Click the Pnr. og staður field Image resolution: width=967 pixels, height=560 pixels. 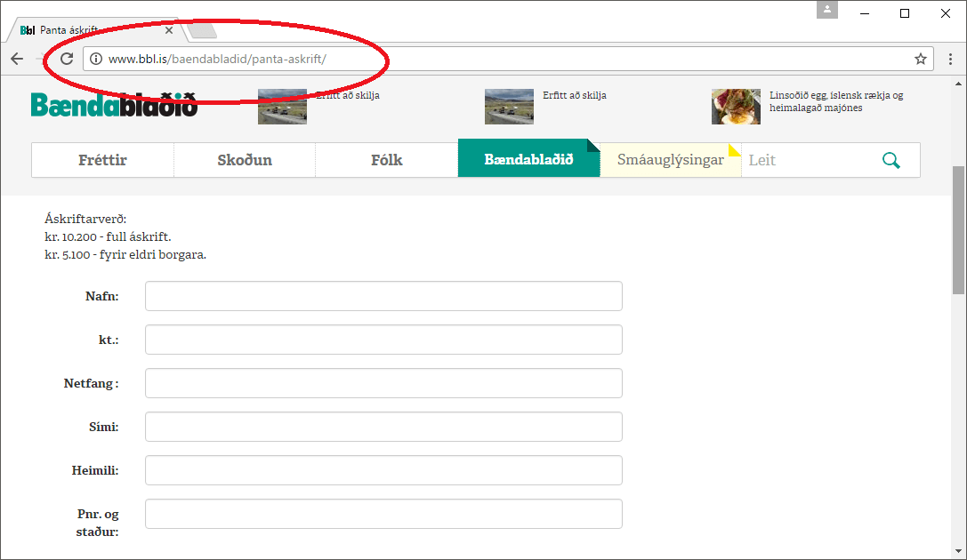383,514
